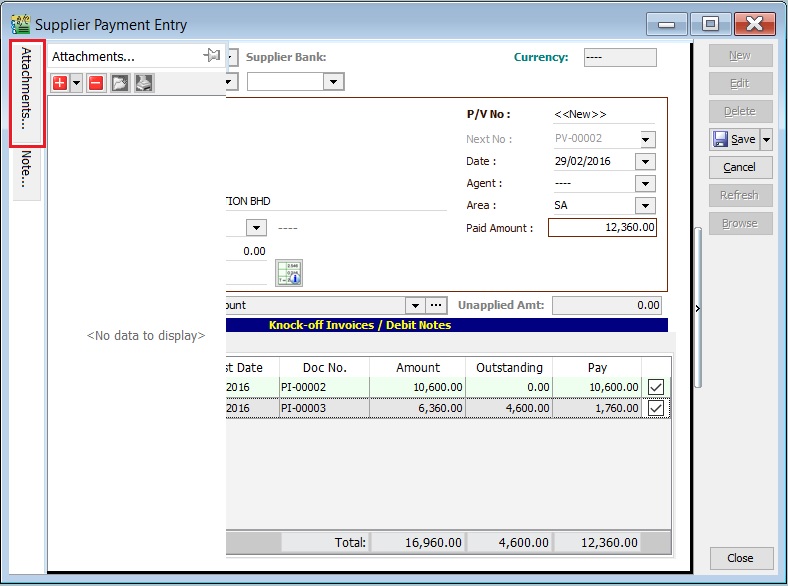Click the Close button at bottom right
The image size is (788, 586).
740,558
